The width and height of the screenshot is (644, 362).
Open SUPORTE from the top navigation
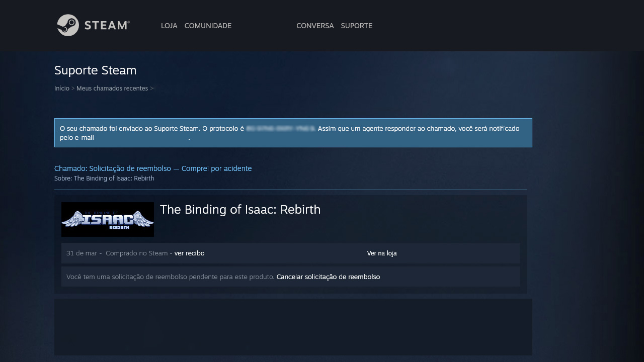[357, 26]
